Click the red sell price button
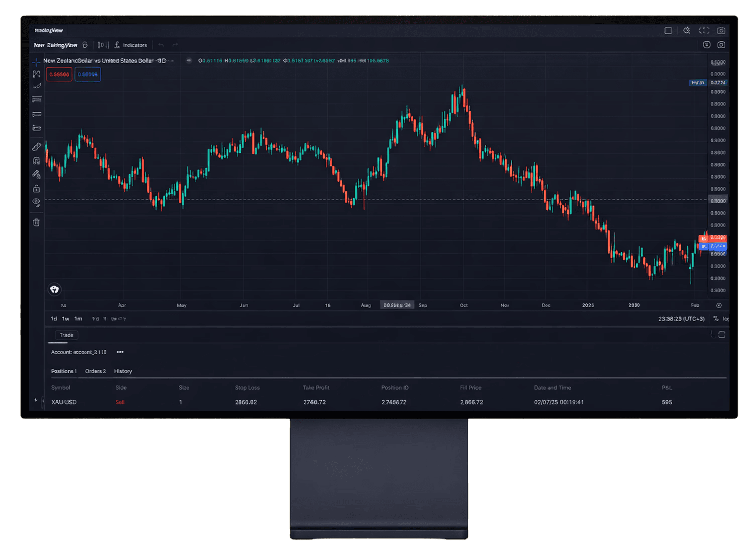This screenshot has height=541, width=756. [59, 74]
